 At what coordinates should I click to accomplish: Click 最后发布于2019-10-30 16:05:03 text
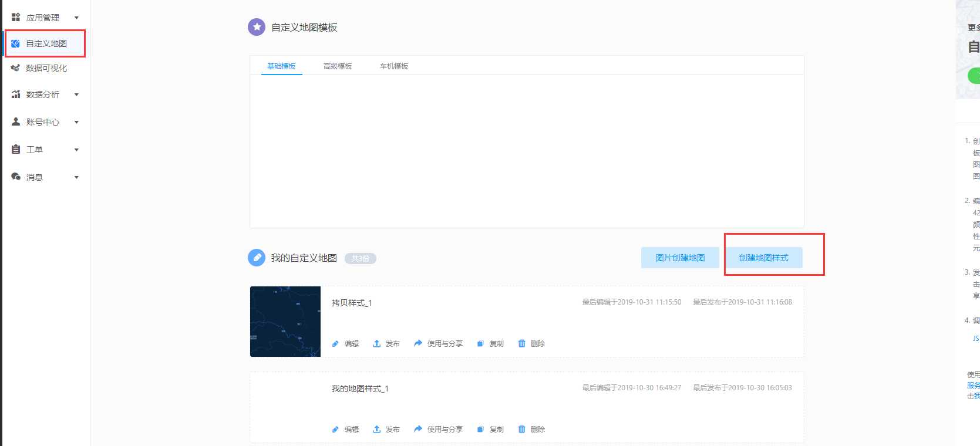coord(742,388)
